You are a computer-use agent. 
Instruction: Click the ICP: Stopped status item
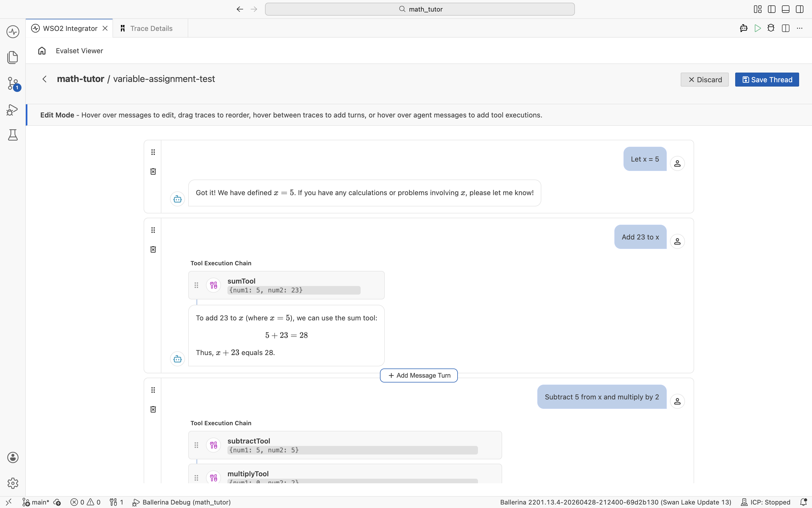(x=765, y=502)
